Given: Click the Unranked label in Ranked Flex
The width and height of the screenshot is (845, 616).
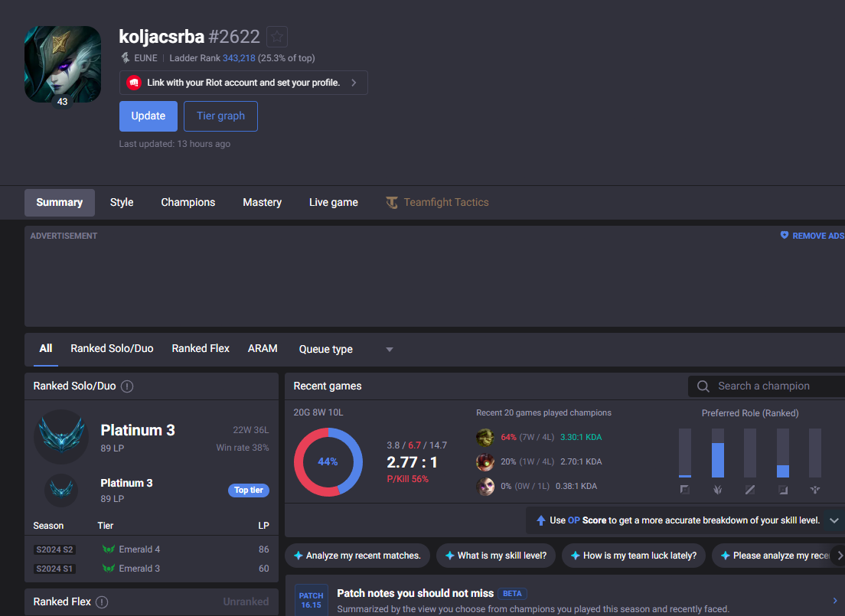Looking at the screenshot, I should [x=246, y=601].
